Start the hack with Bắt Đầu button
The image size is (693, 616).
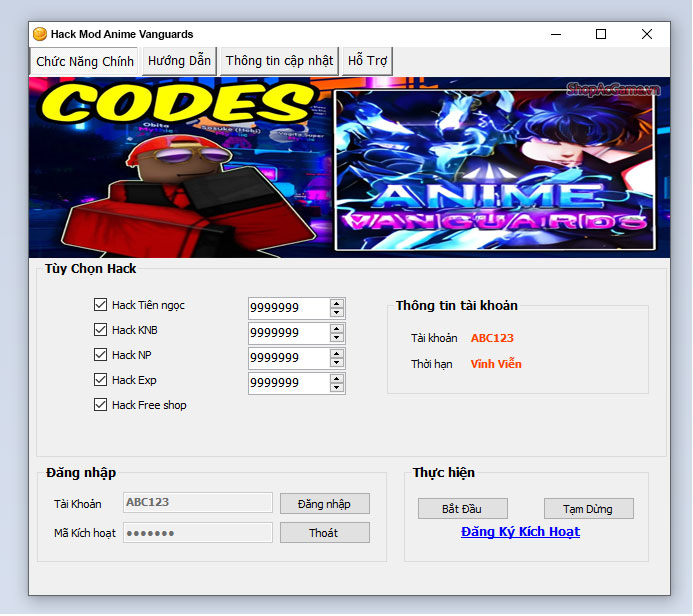[463, 509]
